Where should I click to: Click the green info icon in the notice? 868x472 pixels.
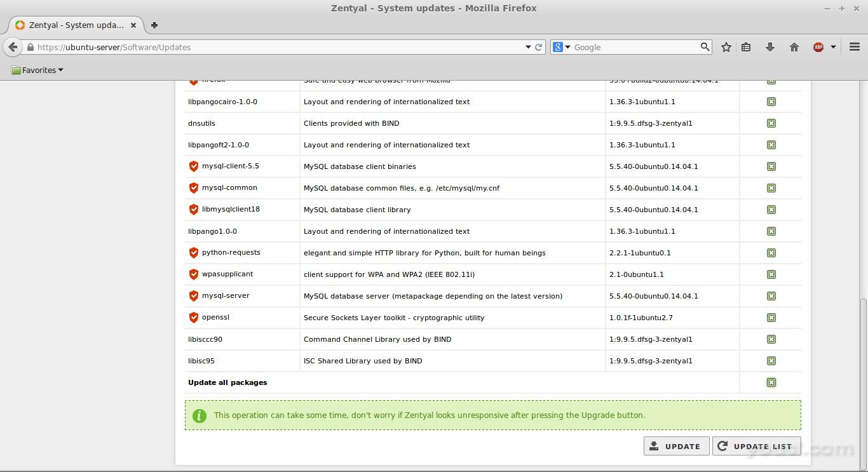click(199, 415)
